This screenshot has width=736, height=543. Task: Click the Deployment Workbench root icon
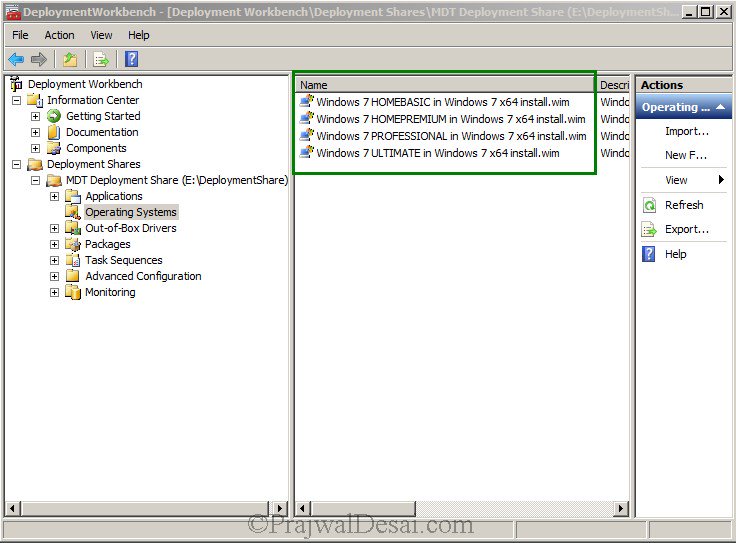(x=16, y=84)
